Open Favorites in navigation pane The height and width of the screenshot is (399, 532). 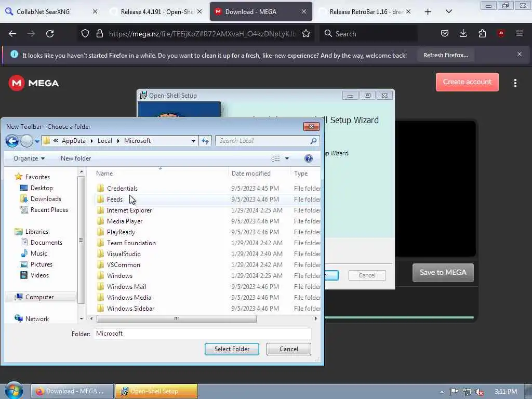click(x=37, y=177)
